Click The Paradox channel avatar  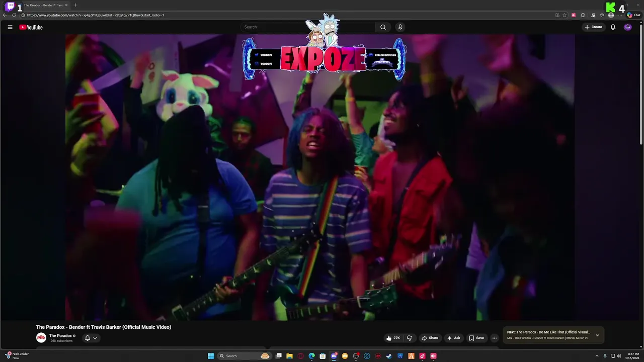41,338
